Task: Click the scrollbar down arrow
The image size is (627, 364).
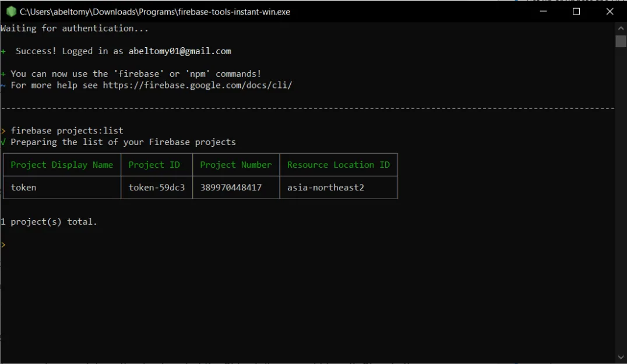Action: pyautogui.click(x=621, y=357)
